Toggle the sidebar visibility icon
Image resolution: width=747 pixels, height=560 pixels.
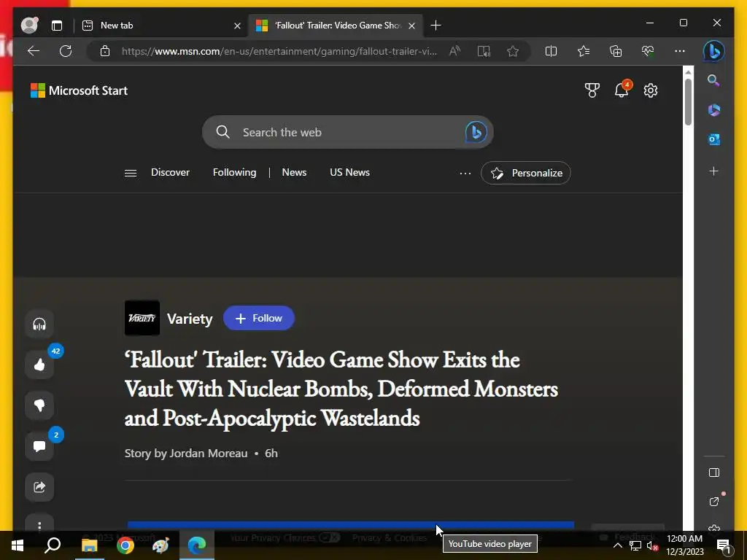tap(713, 472)
